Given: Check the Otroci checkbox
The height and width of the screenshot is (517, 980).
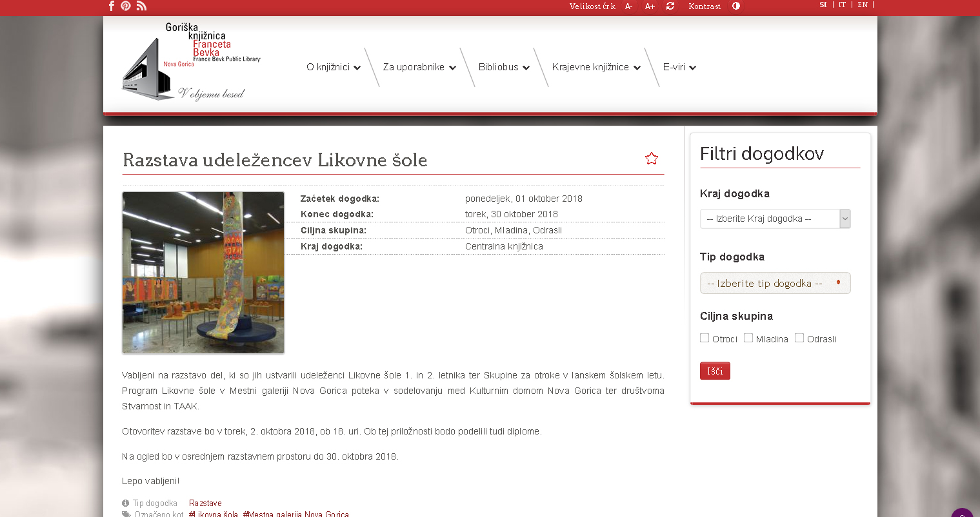Looking at the screenshot, I should 705,338.
